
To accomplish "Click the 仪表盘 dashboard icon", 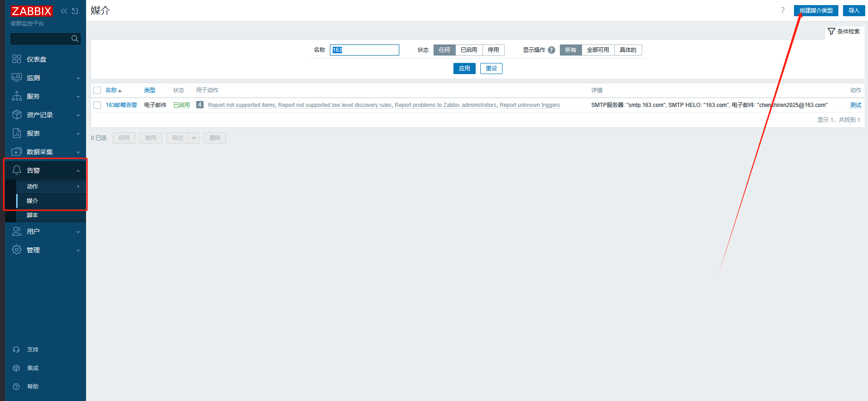I will [17, 59].
